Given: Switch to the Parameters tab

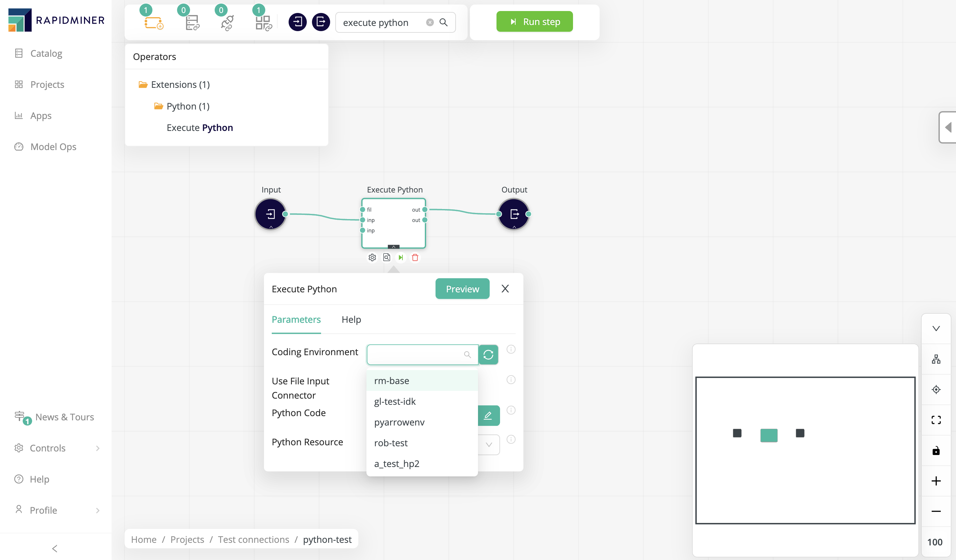Looking at the screenshot, I should pyautogui.click(x=296, y=319).
